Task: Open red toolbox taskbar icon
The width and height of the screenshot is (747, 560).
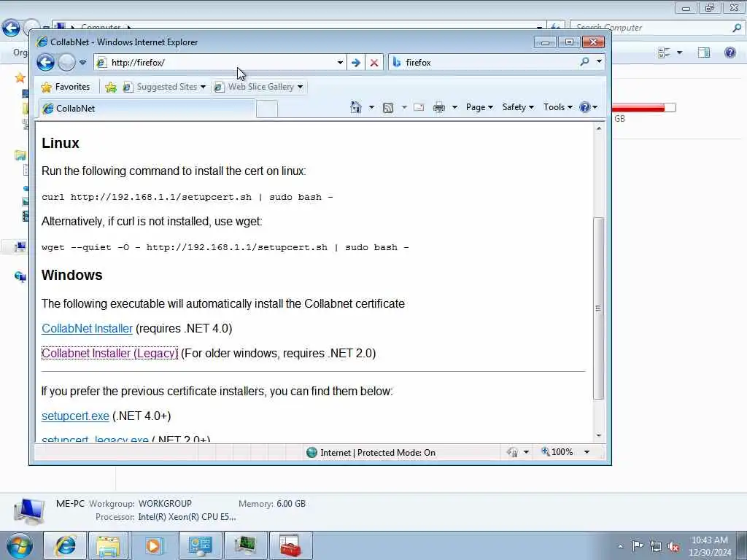Action: pyautogui.click(x=290, y=545)
